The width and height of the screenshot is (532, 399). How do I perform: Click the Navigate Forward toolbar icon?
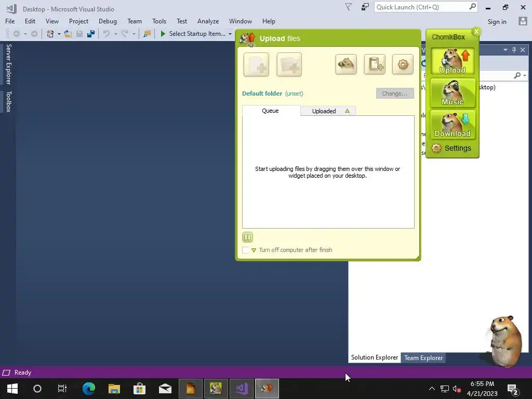34,34
